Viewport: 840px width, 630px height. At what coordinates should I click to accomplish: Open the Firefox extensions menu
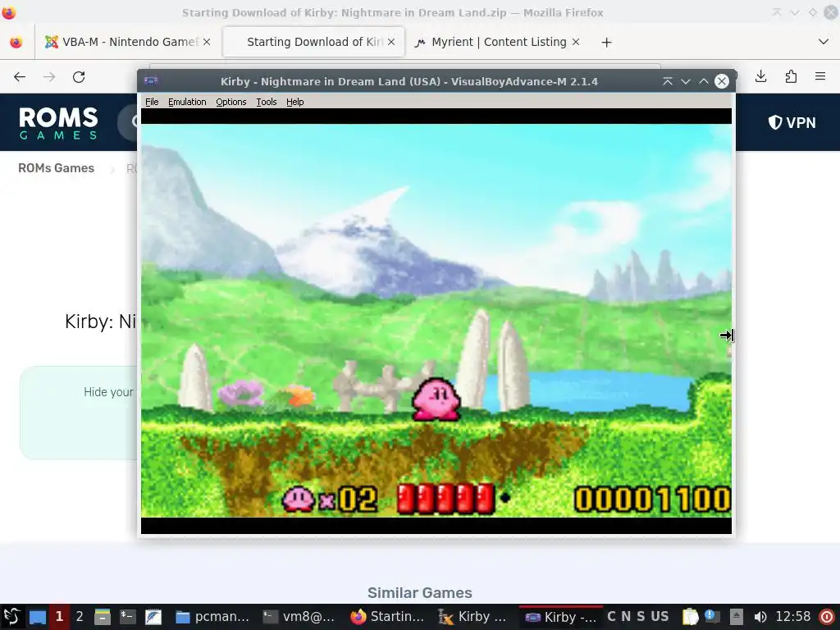tap(791, 76)
